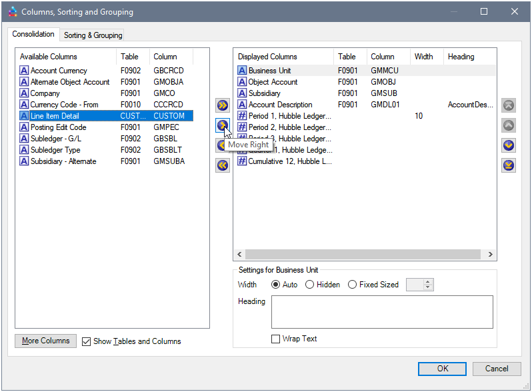
Task: Click the More Columns button
Action: (45, 341)
